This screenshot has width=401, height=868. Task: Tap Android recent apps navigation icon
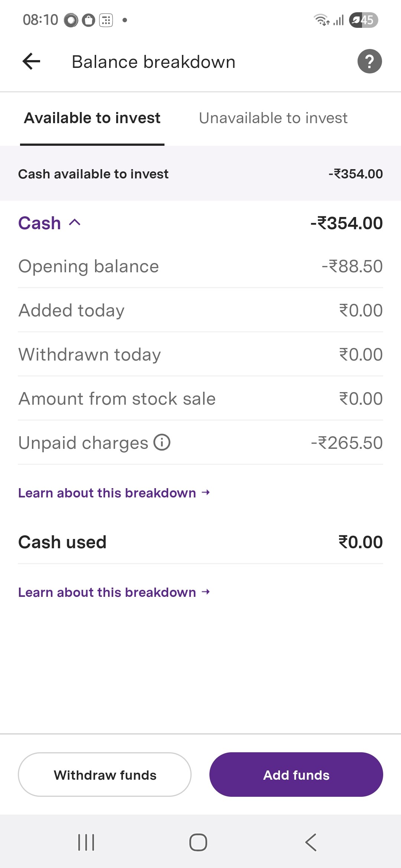pyautogui.click(x=86, y=842)
